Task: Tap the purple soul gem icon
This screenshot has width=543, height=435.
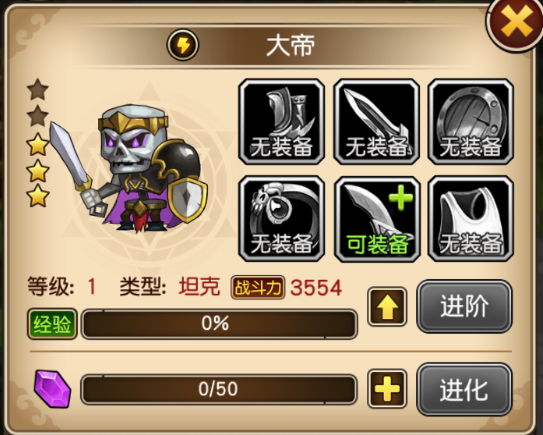Action: [53, 389]
